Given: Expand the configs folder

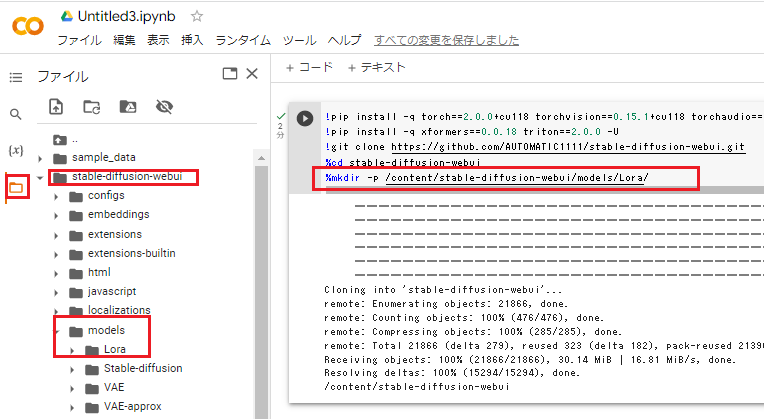Looking at the screenshot, I should coord(58,195).
